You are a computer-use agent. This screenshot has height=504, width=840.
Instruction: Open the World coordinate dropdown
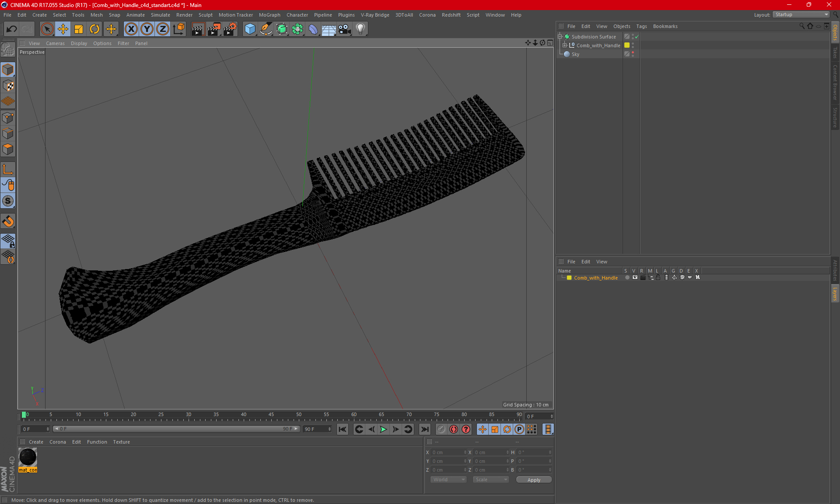click(448, 479)
